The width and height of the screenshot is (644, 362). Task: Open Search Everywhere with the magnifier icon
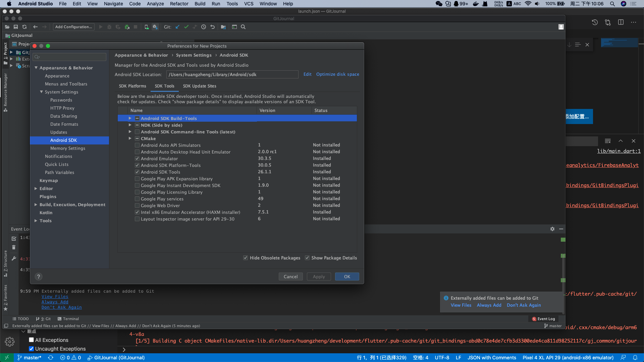coord(243,27)
